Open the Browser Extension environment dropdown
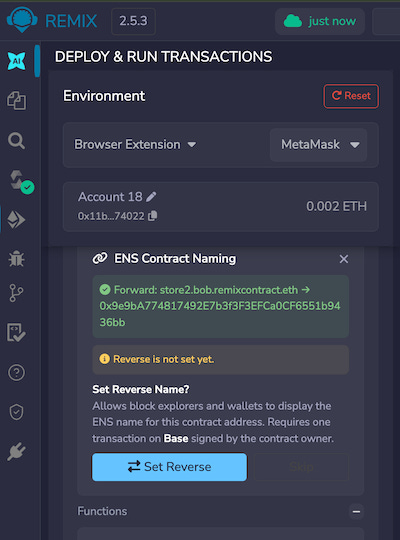Screen dimensions: 400x540 pos(135,144)
